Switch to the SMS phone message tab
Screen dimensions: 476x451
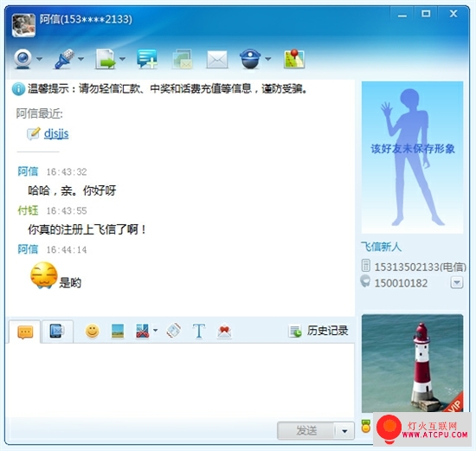pyautogui.click(x=57, y=331)
